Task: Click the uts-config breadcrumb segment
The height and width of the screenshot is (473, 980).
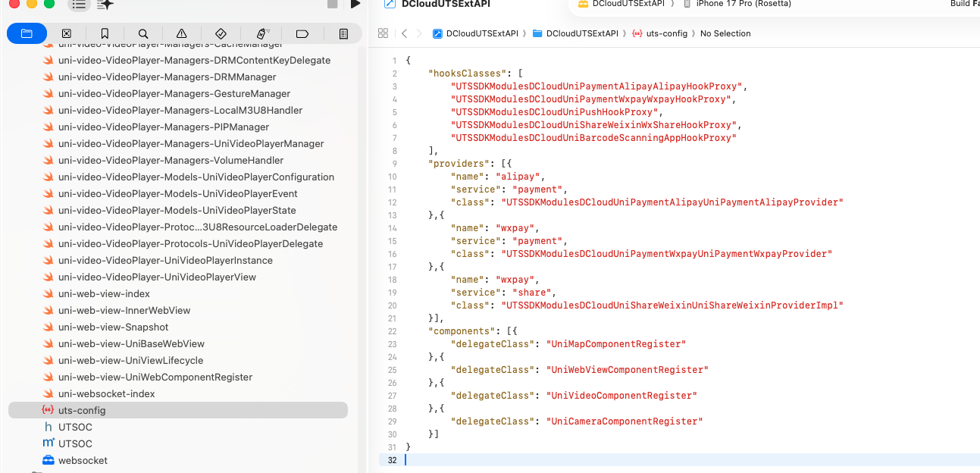Action: point(659,33)
